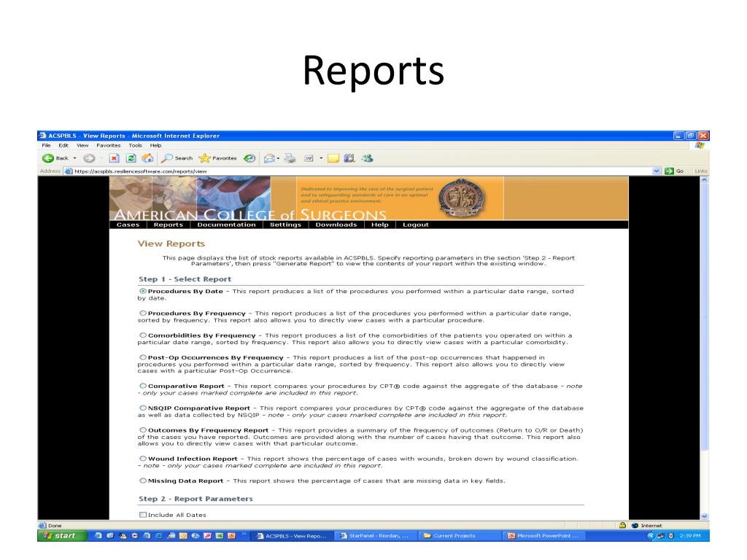Open the History icon in toolbar
747x560 pixels.
(249, 158)
